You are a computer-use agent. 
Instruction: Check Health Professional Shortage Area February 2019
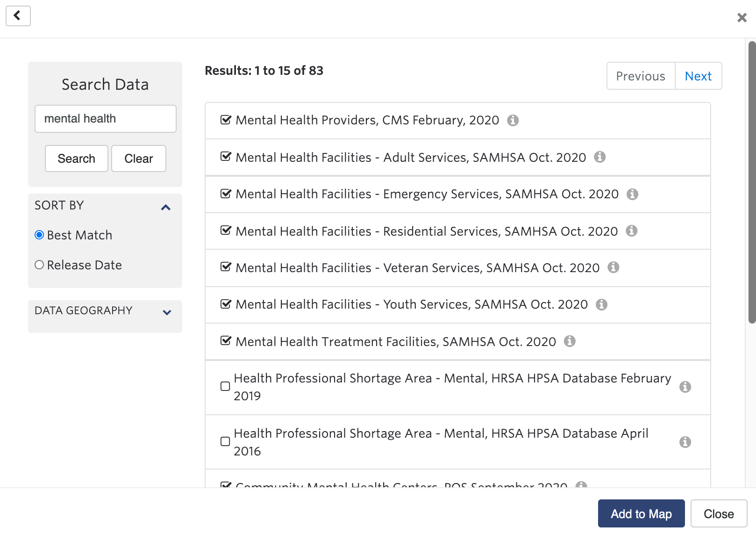tap(225, 386)
